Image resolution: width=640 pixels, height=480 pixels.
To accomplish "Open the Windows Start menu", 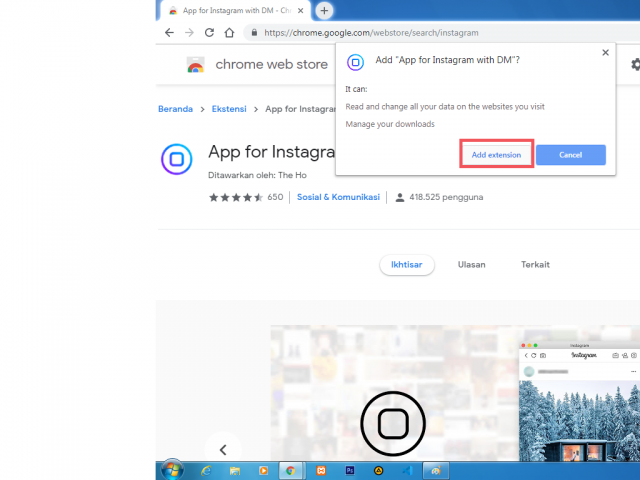I will [172, 470].
